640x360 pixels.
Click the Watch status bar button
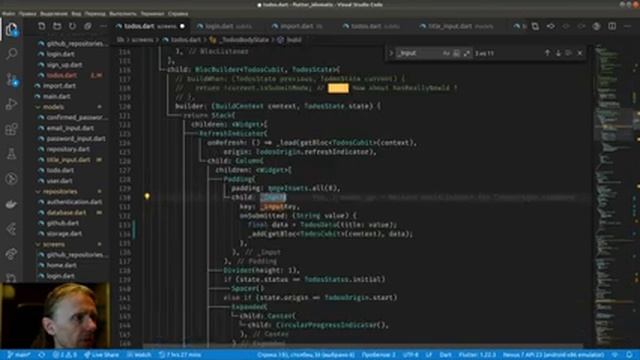pos(139,355)
